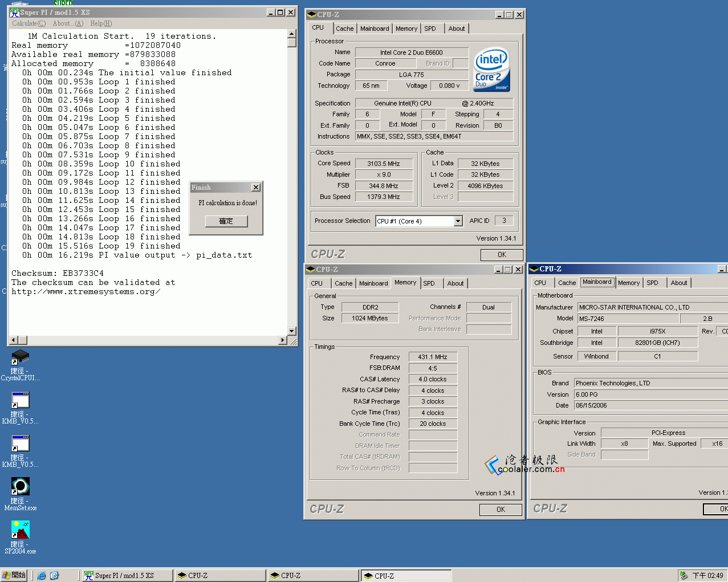Open Internet Explorer quick launch icon
This screenshot has height=582, width=728.
point(42,576)
